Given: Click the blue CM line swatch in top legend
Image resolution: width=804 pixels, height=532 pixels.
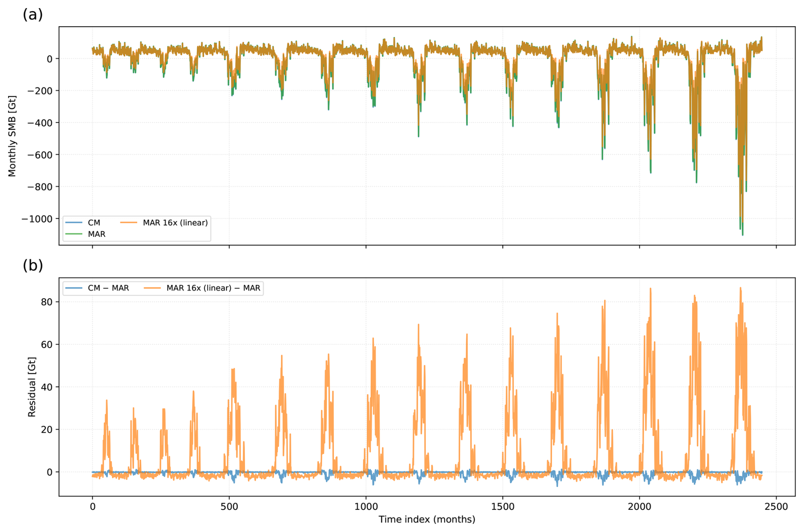Looking at the screenshot, I should [x=74, y=222].
